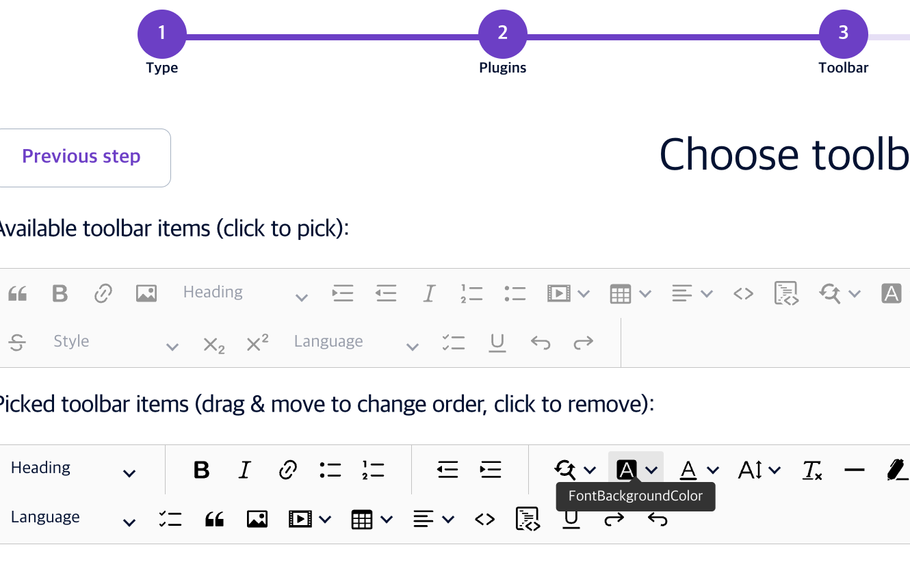This screenshot has height=588, width=910.
Task: Pick Heading dropdown from available items
Action: [246, 294]
